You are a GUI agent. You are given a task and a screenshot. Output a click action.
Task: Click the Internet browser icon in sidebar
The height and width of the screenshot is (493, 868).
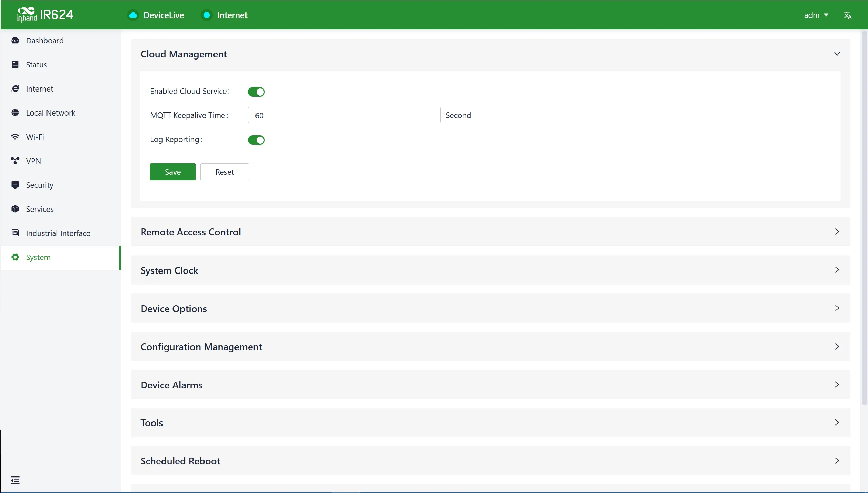[15, 89]
